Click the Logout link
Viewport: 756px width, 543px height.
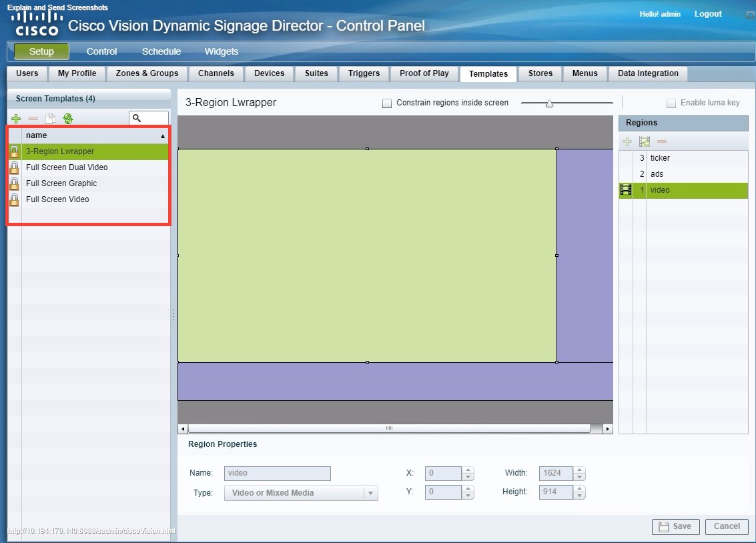tap(707, 13)
